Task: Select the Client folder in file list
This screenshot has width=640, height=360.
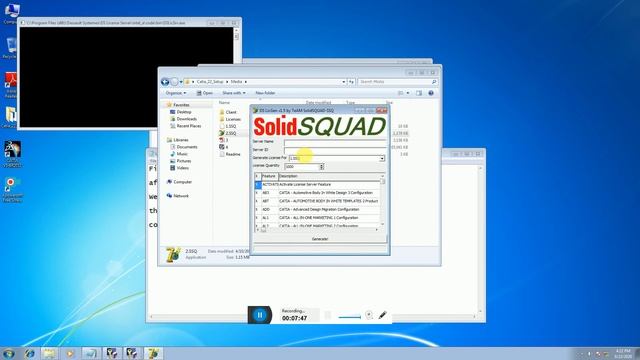Action: (x=231, y=112)
